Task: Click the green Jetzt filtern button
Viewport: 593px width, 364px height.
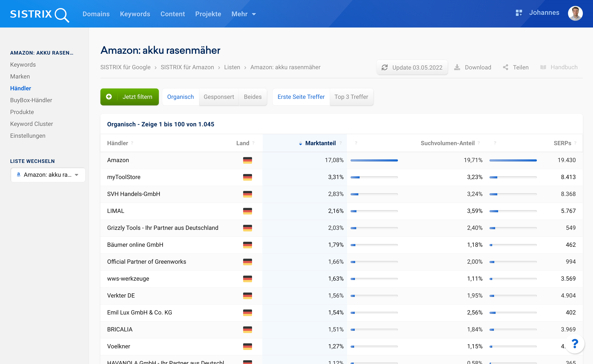Action: click(129, 97)
